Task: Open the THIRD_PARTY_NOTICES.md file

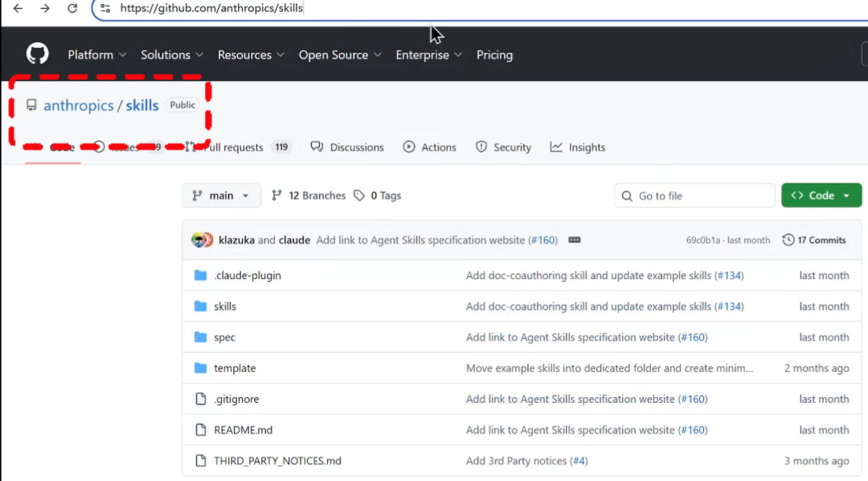Action: 277,461
